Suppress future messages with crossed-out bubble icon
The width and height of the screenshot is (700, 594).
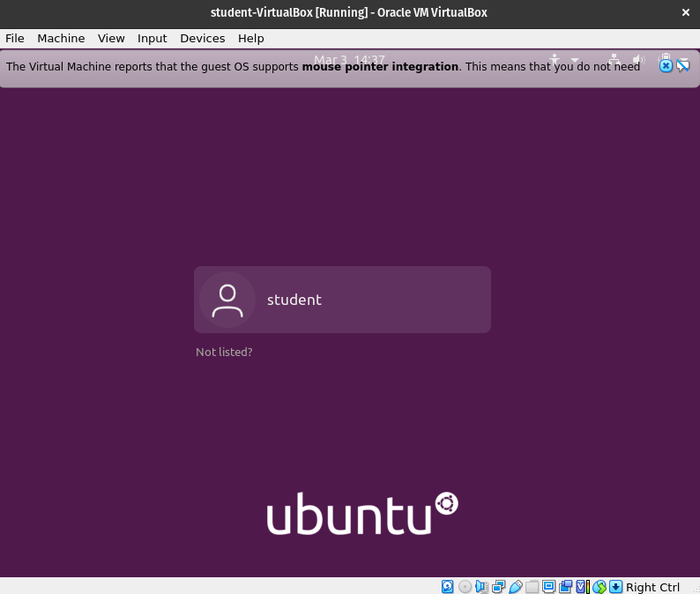[x=682, y=66]
